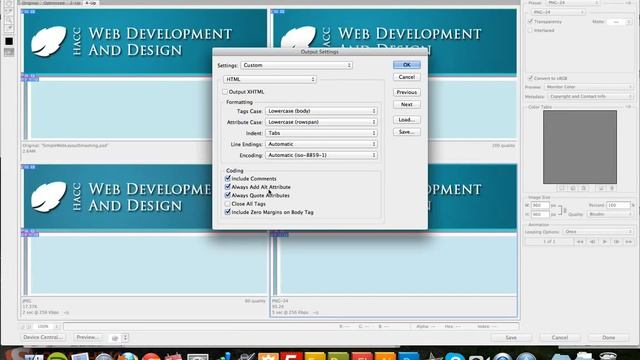Open the HTML section dropdown
The image size is (640, 360).
click(x=270, y=79)
